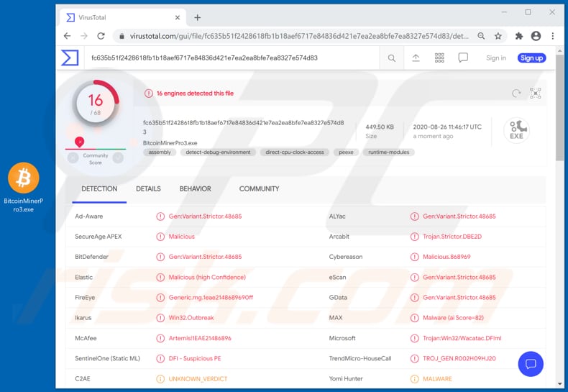
Task: Click the Malicious (high Confidence) Elastic result
Action: (x=207, y=277)
